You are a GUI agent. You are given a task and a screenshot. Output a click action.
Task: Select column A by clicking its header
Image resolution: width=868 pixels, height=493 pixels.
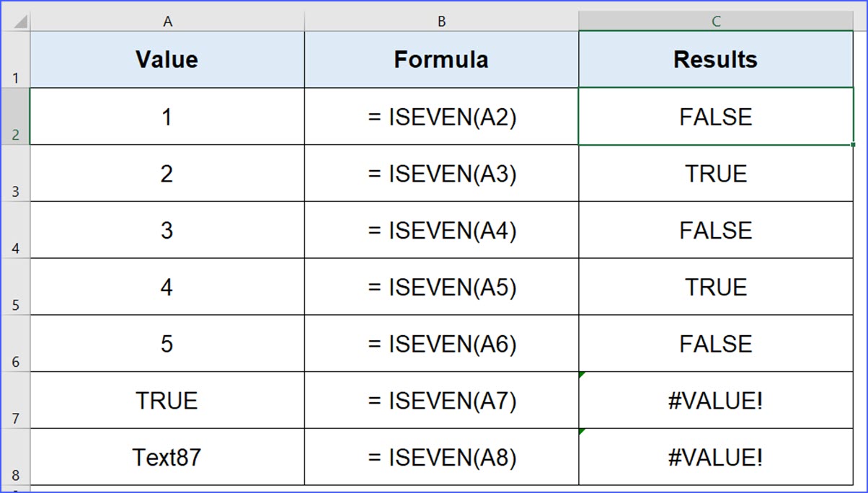tap(167, 21)
